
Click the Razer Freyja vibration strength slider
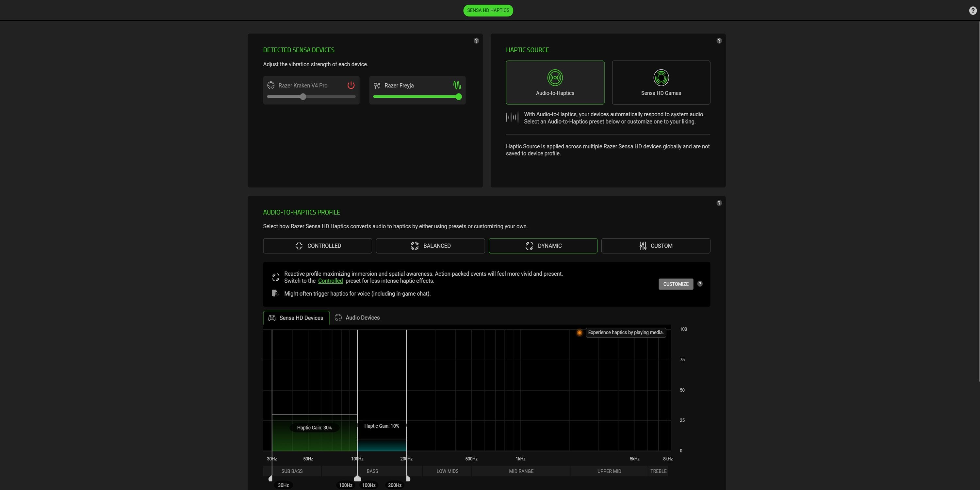[417, 97]
